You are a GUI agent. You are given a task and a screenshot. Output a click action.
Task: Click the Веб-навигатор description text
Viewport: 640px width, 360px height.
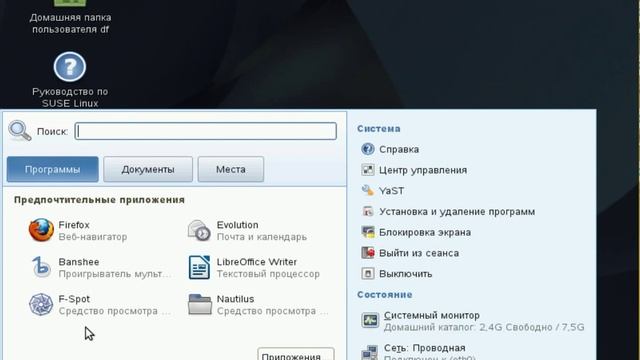[x=93, y=237]
